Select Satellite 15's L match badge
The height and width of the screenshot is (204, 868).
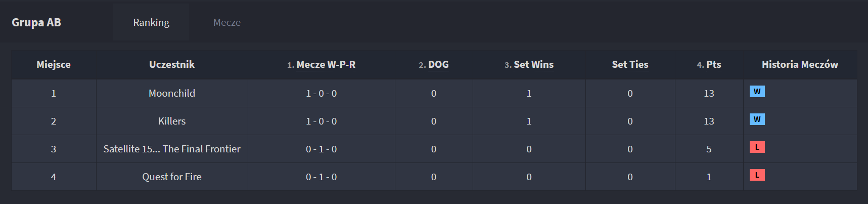point(757,147)
